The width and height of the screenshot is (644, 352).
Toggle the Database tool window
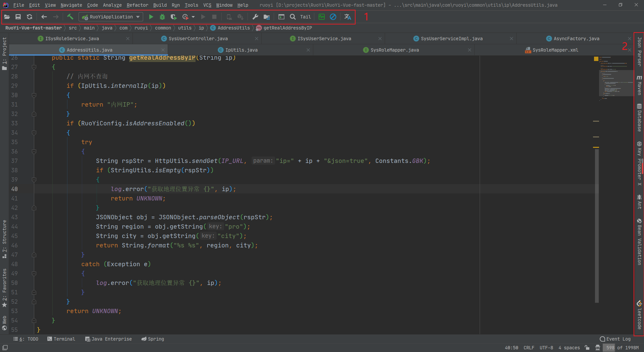point(639,117)
